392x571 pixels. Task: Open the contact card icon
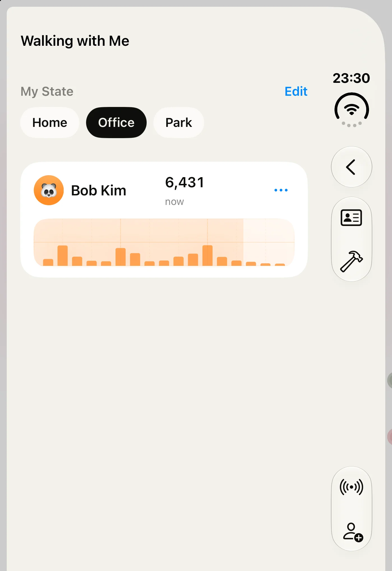click(x=351, y=218)
